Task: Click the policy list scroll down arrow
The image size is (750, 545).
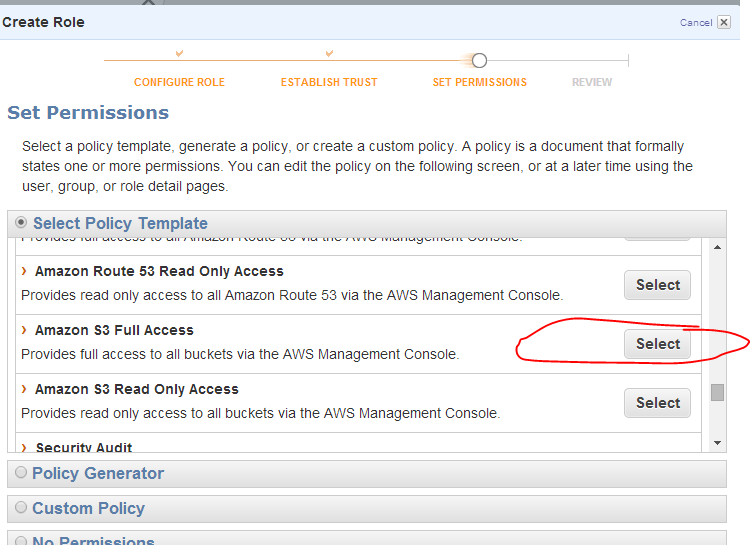Action: (x=717, y=443)
